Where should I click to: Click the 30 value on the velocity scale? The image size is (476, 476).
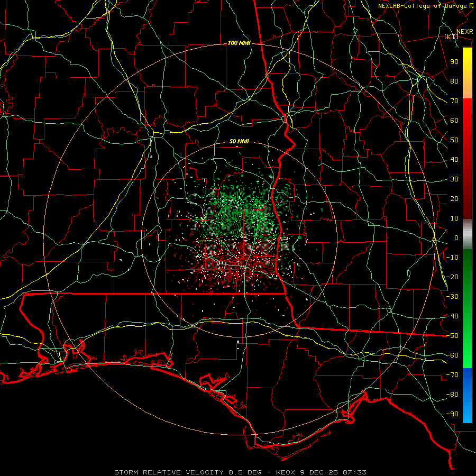pos(454,179)
